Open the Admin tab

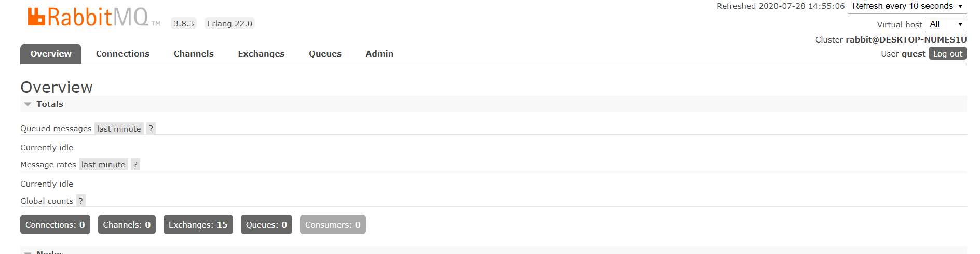pyautogui.click(x=379, y=54)
